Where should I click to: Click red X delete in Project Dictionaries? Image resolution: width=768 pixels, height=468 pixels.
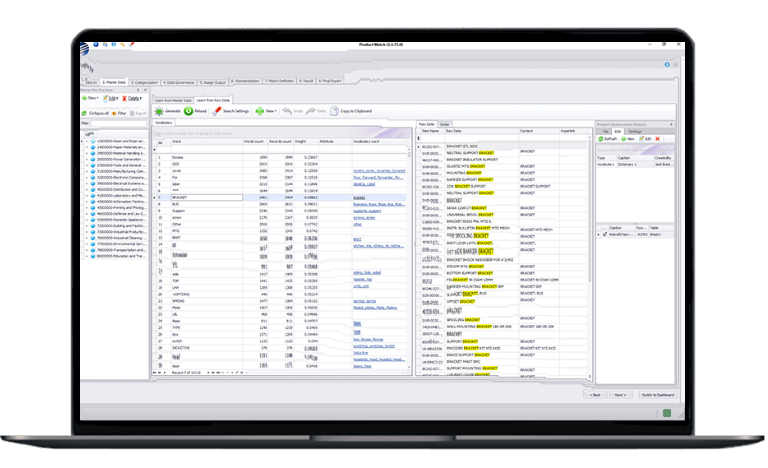(x=658, y=139)
